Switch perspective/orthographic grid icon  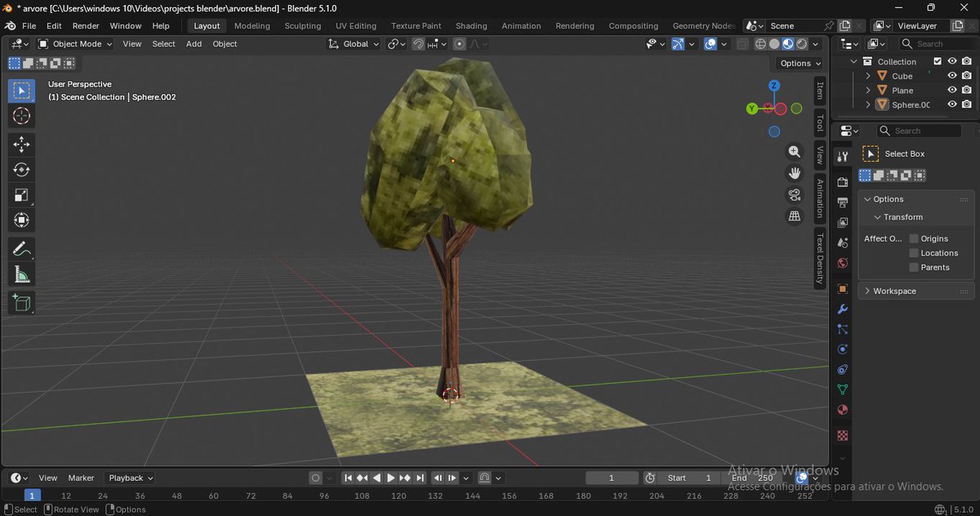pyautogui.click(x=794, y=216)
